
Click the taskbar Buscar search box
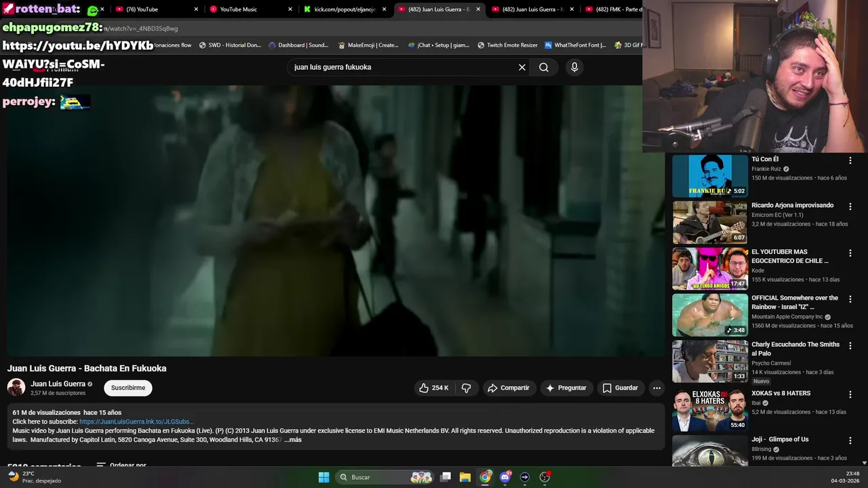pyautogui.click(x=384, y=477)
